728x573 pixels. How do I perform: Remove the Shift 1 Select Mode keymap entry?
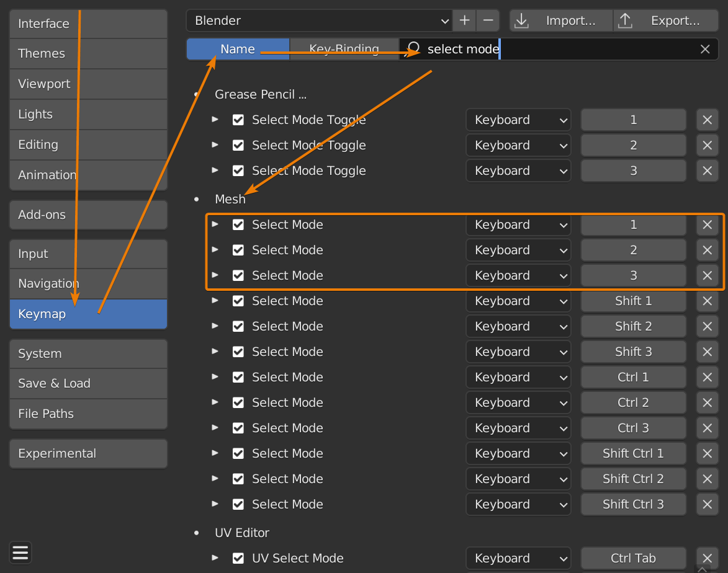point(707,301)
